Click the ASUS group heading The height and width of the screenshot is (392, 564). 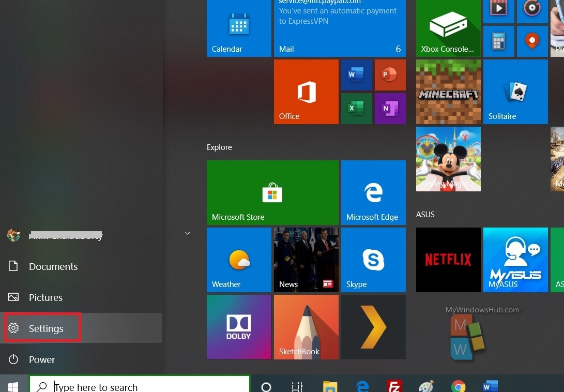pyautogui.click(x=425, y=215)
